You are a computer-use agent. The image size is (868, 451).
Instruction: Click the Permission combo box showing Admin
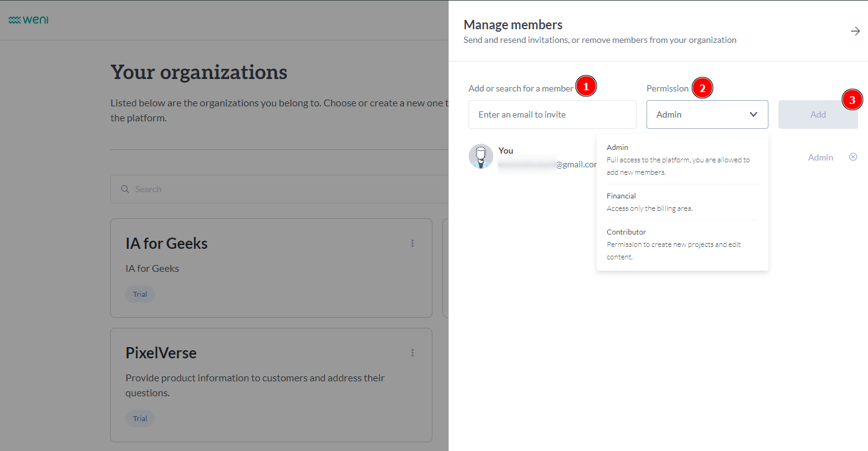click(x=697, y=114)
